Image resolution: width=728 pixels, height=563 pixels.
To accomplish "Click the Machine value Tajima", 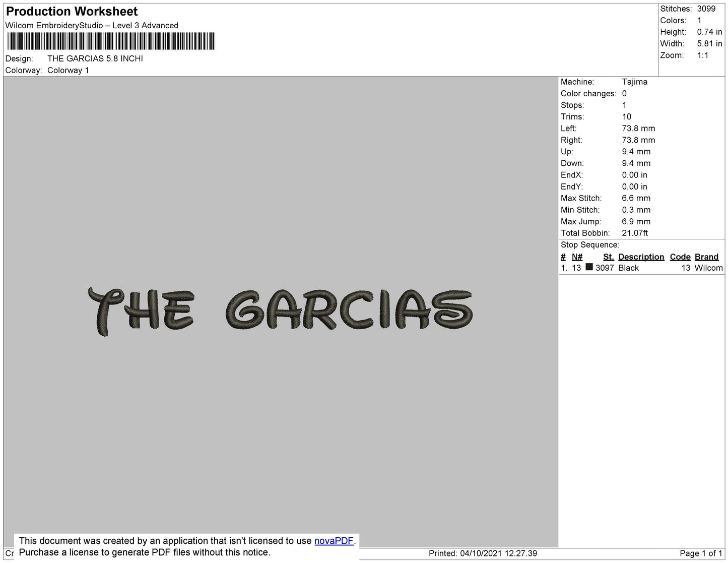I will click(x=635, y=82).
